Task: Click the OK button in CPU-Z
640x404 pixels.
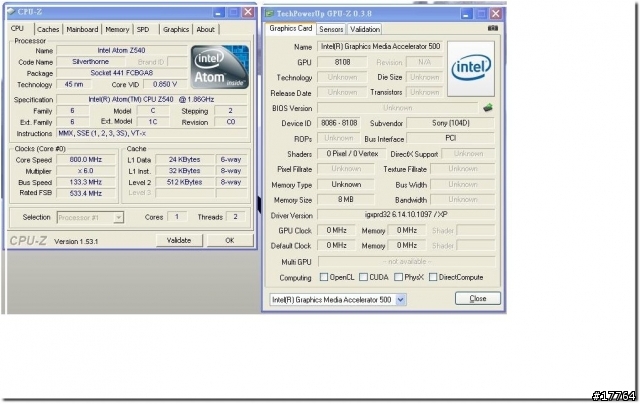Action: [x=230, y=240]
